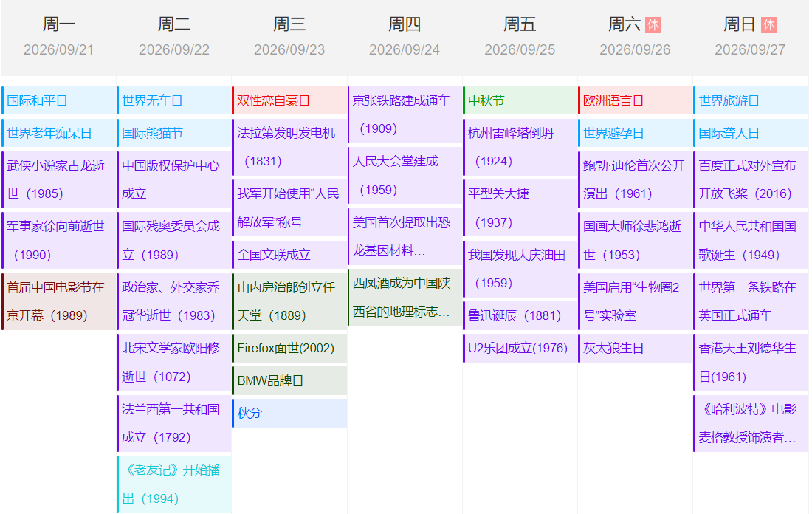Image resolution: width=812 pixels, height=514 pixels.
Task: Open the 世界无车日 entry
Action: (152, 100)
